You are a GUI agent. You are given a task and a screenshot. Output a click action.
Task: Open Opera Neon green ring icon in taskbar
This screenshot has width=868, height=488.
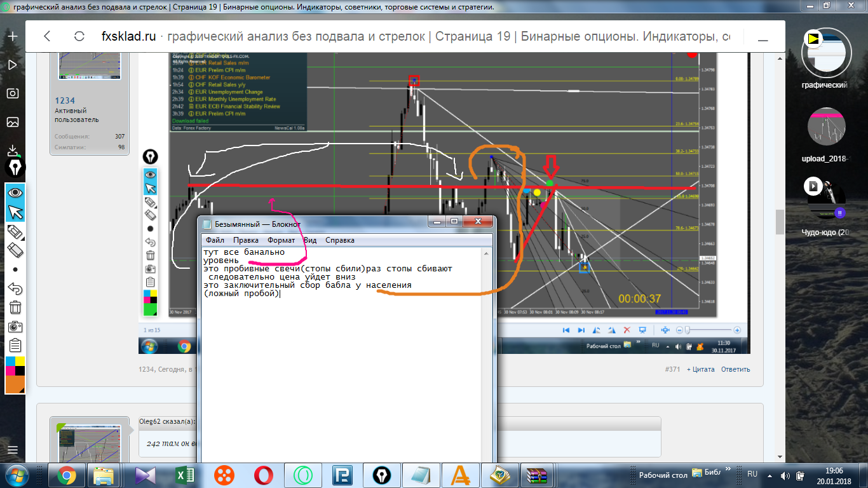(x=302, y=475)
